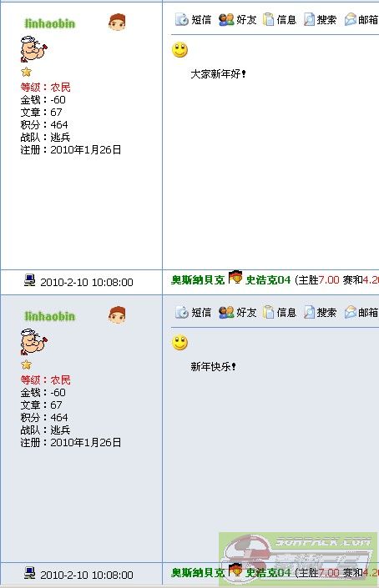Open 史浩克04 signature link under first post
The image size is (379, 588).
(268, 280)
